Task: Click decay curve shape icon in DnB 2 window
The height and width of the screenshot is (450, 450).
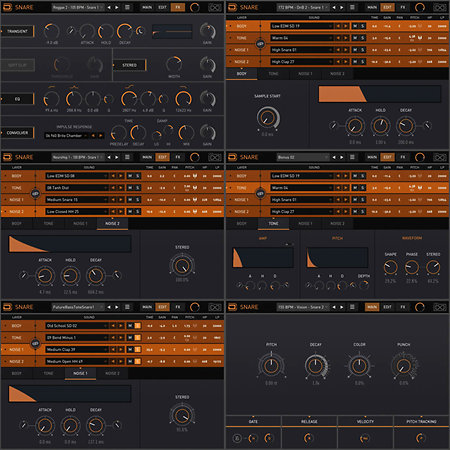Action: (x=428, y=126)
